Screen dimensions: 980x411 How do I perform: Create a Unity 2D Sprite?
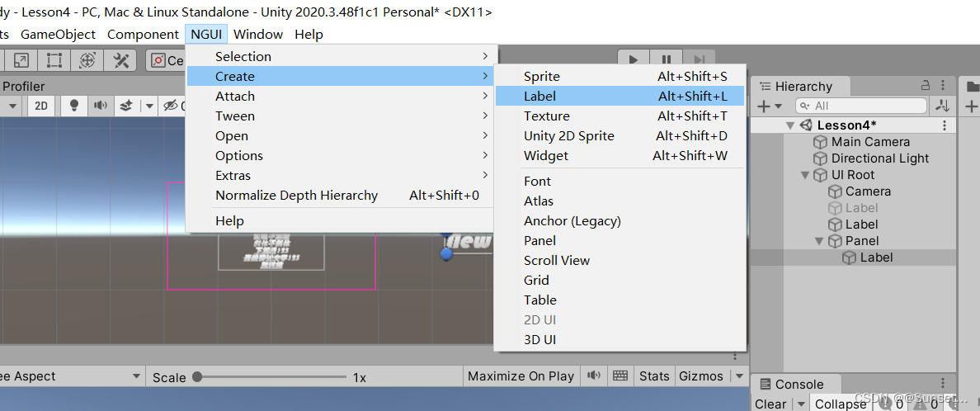point(620,135)
